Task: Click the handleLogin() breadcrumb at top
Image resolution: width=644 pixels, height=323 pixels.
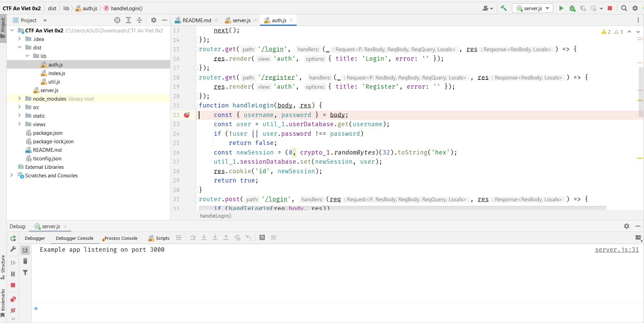Action: 123,8
